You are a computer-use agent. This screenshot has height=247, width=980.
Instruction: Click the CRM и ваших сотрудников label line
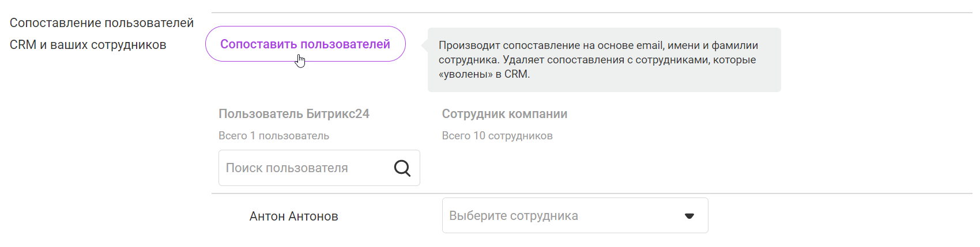(88, 45)
